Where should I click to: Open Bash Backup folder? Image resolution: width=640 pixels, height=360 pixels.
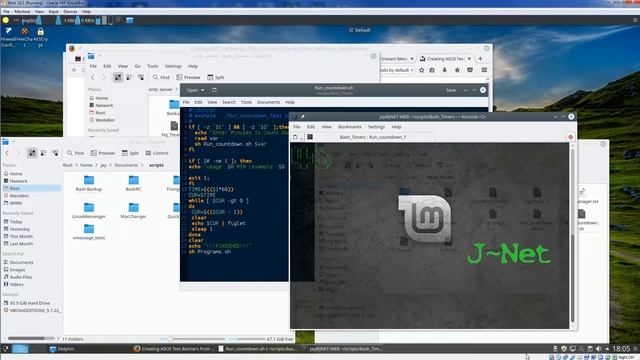click(x=89, y=184)
